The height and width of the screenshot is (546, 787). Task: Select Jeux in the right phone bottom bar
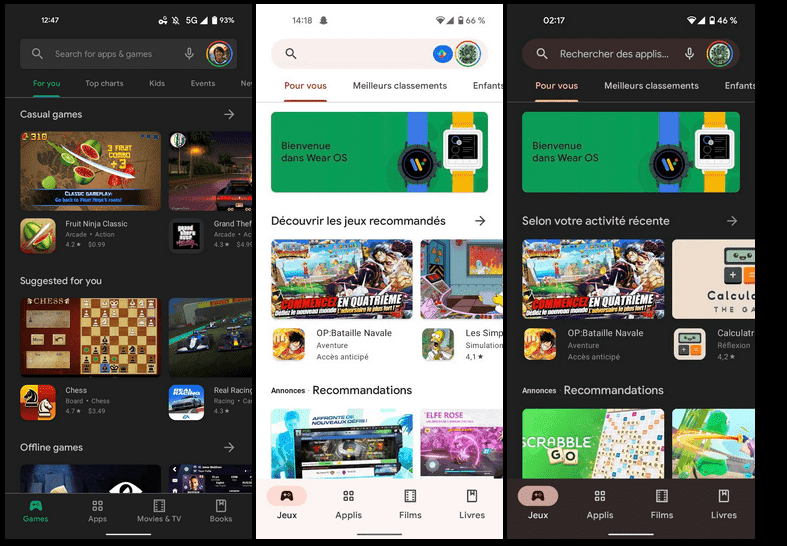[538, 503]
